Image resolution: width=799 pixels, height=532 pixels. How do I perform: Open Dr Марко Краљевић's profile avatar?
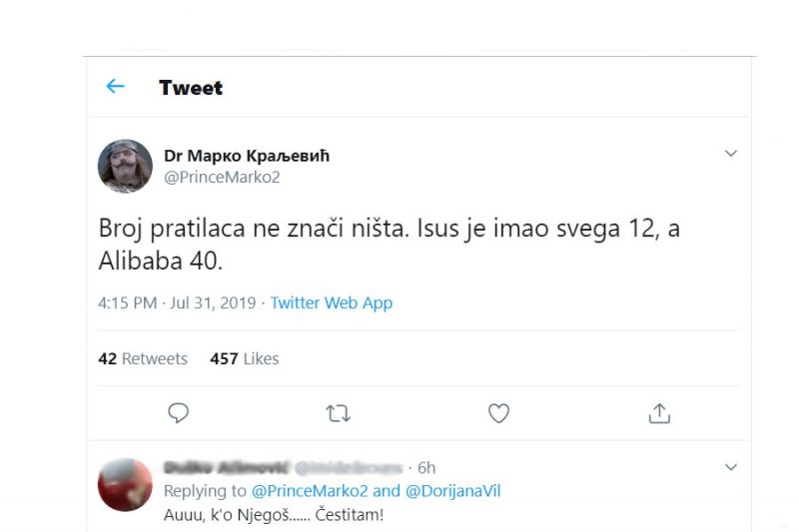[125, 167]
